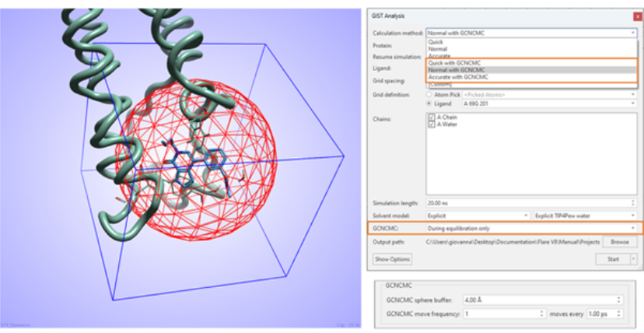Select the Ligand grid definition radio button
Screen dimensions: 644x333
coord(430,103)
